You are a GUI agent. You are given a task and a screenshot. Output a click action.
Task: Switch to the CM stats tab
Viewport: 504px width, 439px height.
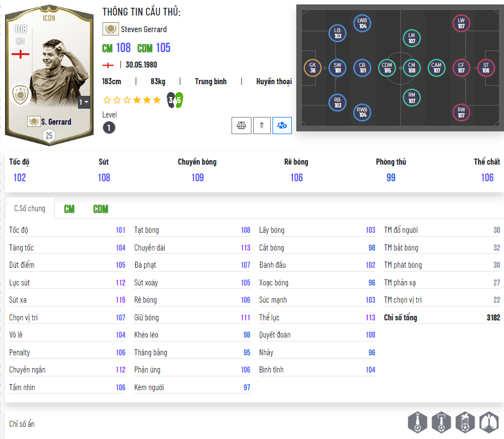click(x=69, y=209)
